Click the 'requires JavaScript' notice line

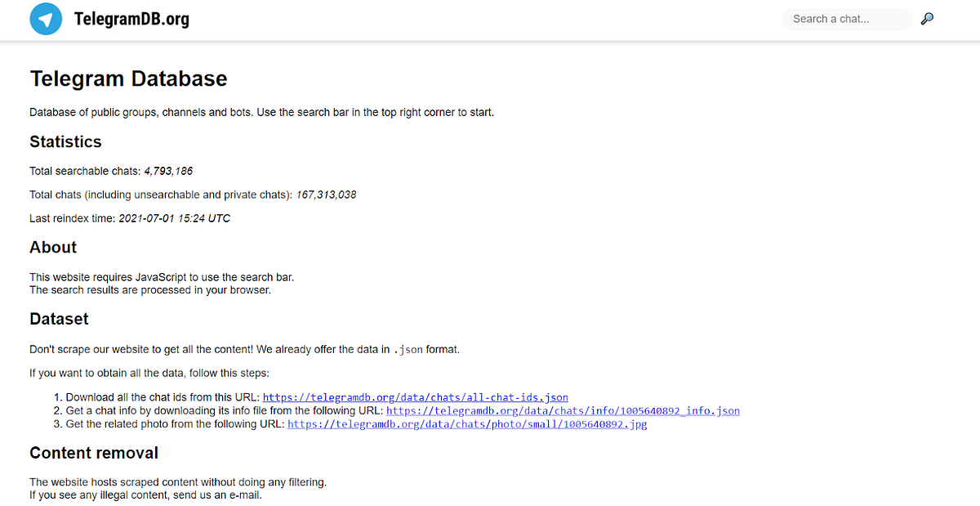pos(162,277)
